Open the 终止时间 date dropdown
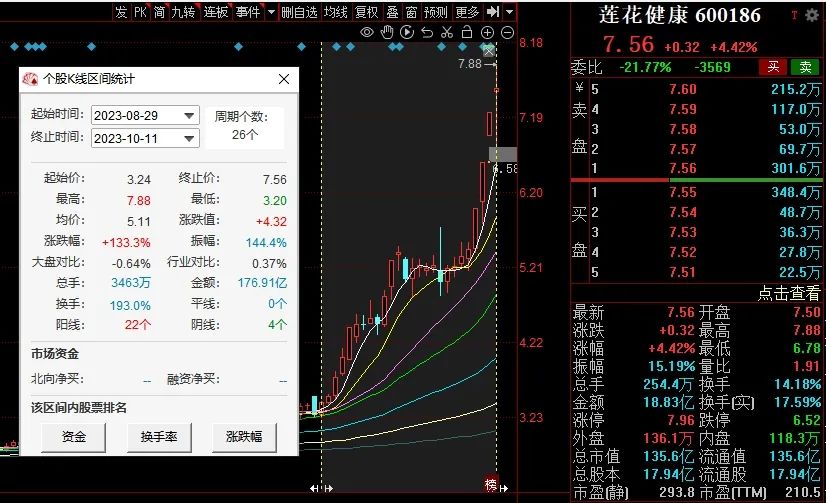The image size is (826, 503). (x=189, y=139)
